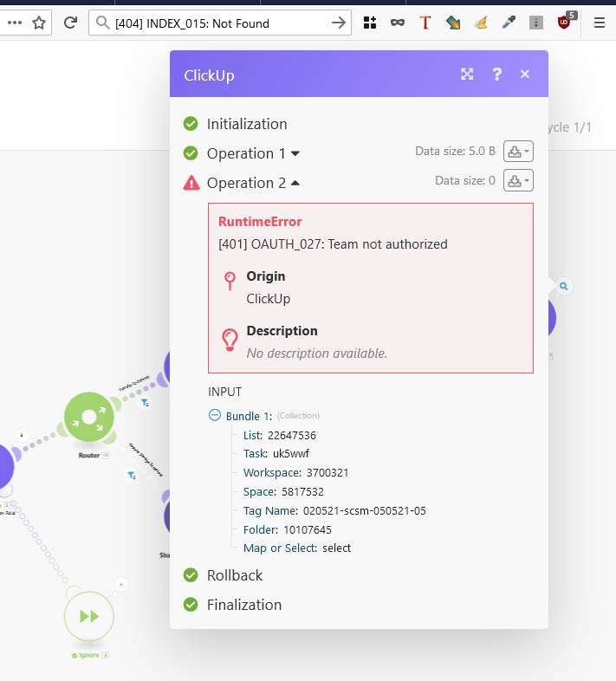
Task: Select the OAUTH_027 Team not authorized message
Action: point(333,244)
